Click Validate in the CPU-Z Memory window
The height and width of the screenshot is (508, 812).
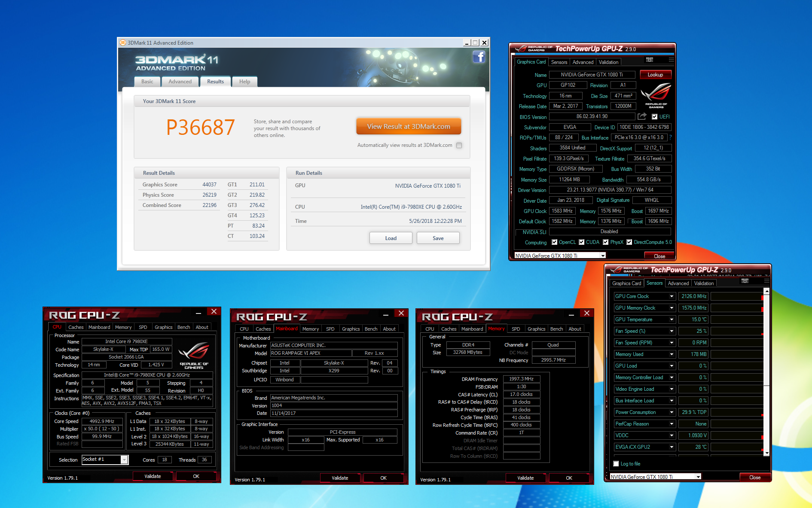pyautogui.click(x=525, y=478)
